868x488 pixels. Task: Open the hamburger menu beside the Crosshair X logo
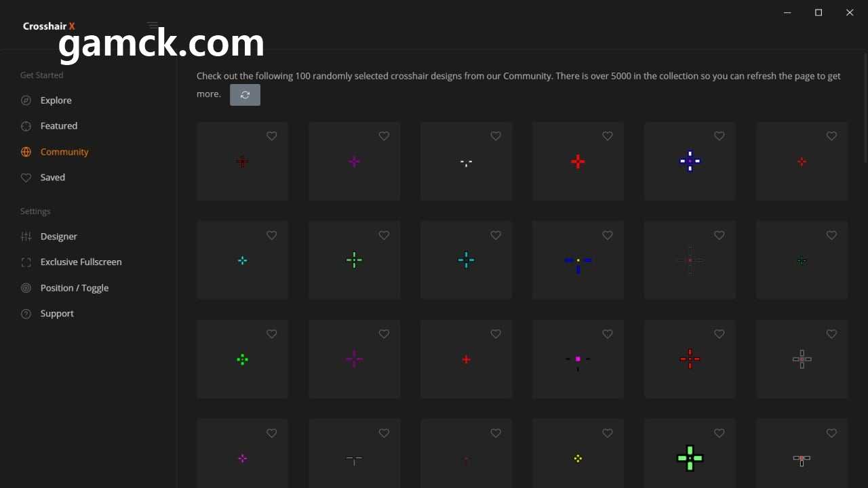[153, 26]
